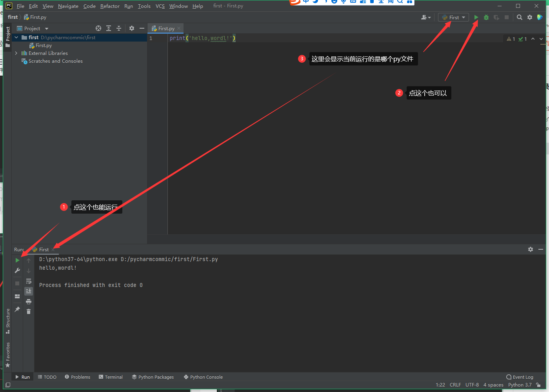
Task: Open the Python 3.7 interpreter selector
Action: [x=520, y=385]
